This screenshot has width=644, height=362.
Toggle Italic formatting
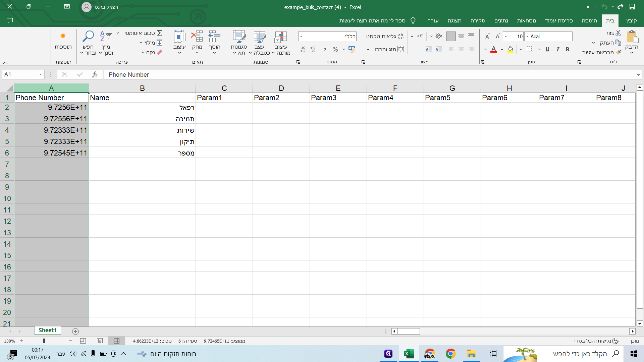click(x=557, y=49)
